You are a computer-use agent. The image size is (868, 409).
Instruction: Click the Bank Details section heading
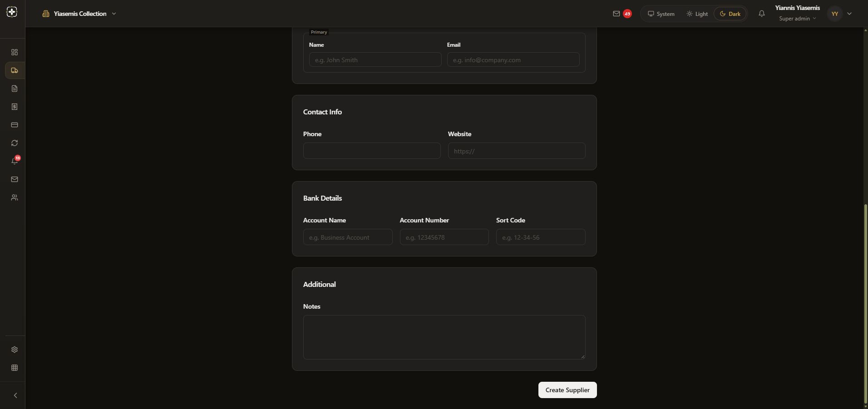[323, 198]
